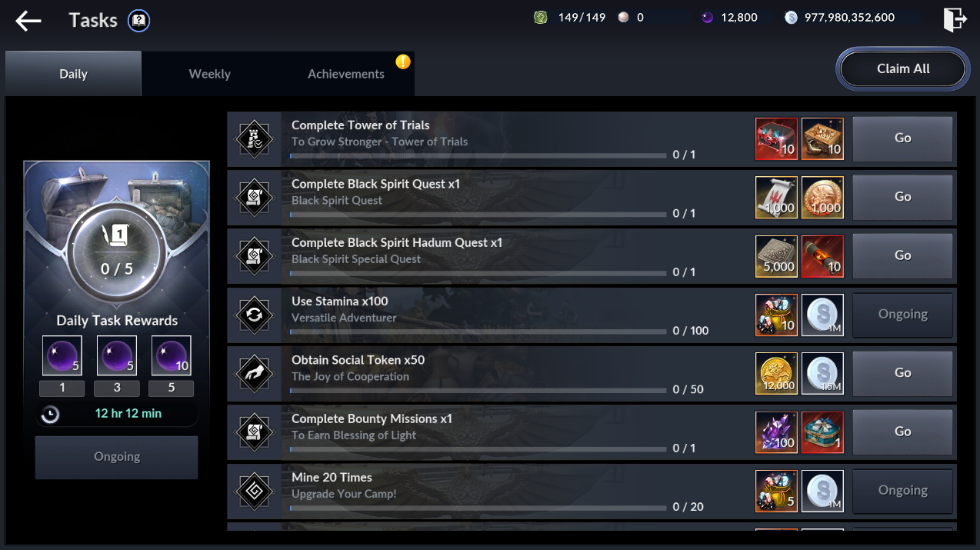The width and height of the screenshot is (980, 550).
Task: Select the Daily tab
Action: tap(73, 74)
